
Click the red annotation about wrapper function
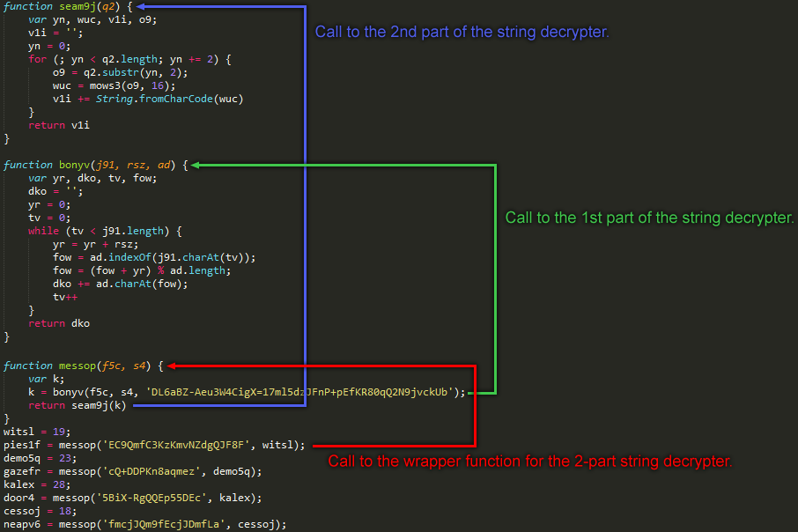(x=529, y=462)
